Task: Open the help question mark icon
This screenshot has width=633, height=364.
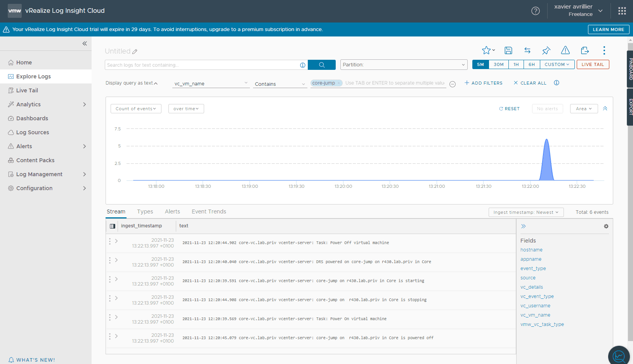Action: click(x=536, y=11)
